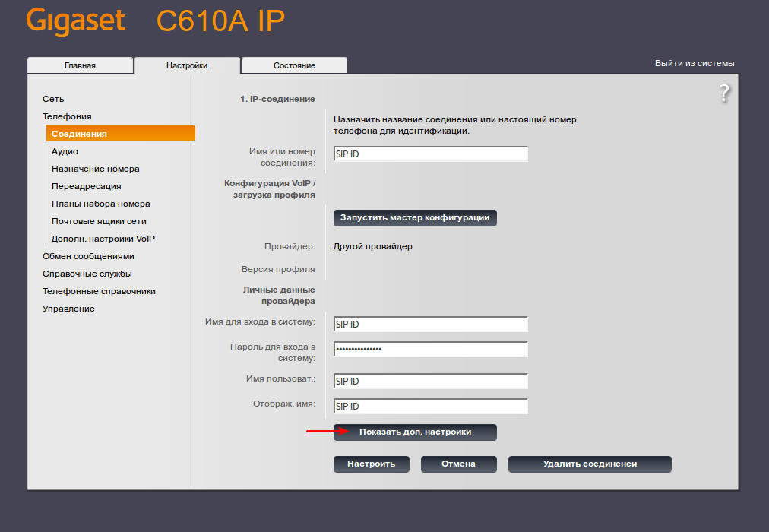The width and height of the screenshot is (769, 532).
Task: Click the Версия профиля label
Action: [x=278, y=269]
